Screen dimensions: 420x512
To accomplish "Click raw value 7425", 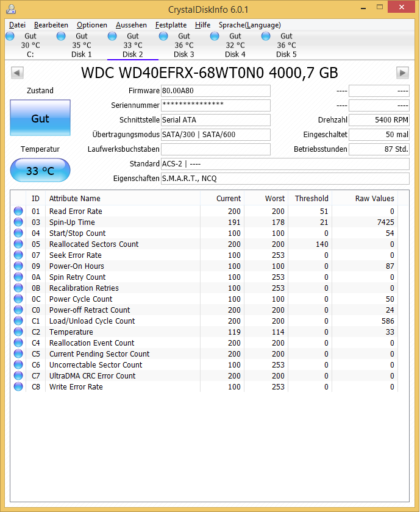I will coord(386,222).
